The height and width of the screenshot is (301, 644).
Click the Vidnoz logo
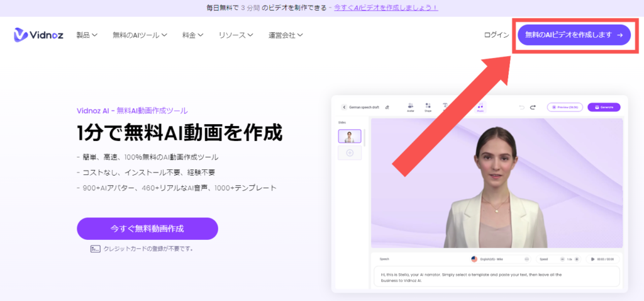(38, 35)
